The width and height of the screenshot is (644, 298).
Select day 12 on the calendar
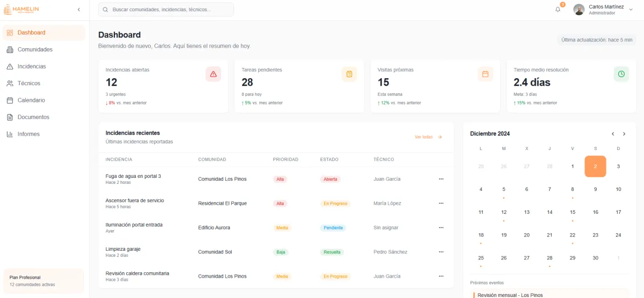[x=503, y=212]
